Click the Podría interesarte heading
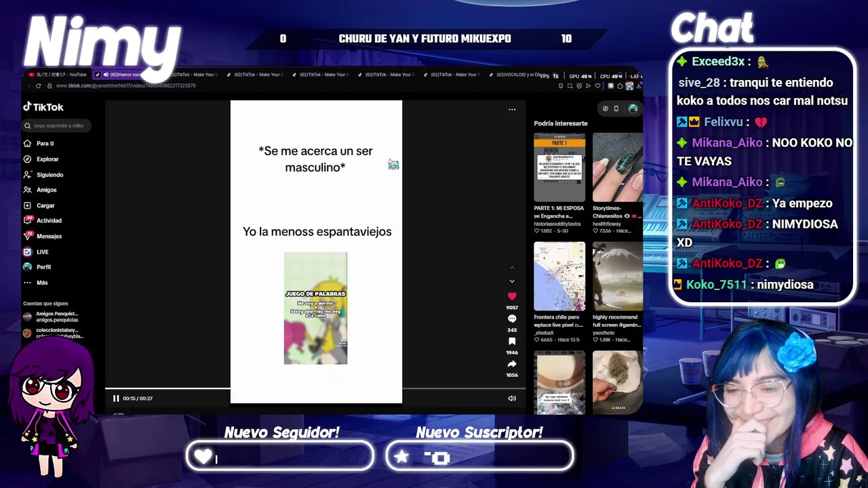The width and height of the screenshot is (868, 488). pos(561,123)
